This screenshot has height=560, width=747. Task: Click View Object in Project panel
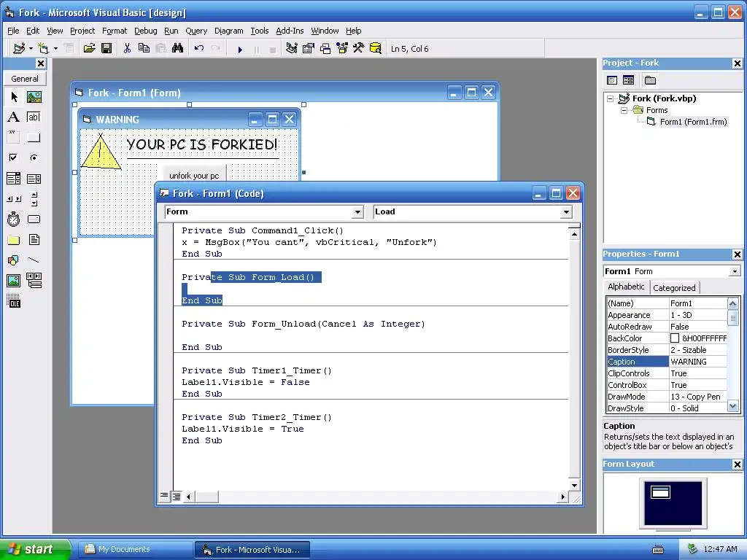pos(628,80)
